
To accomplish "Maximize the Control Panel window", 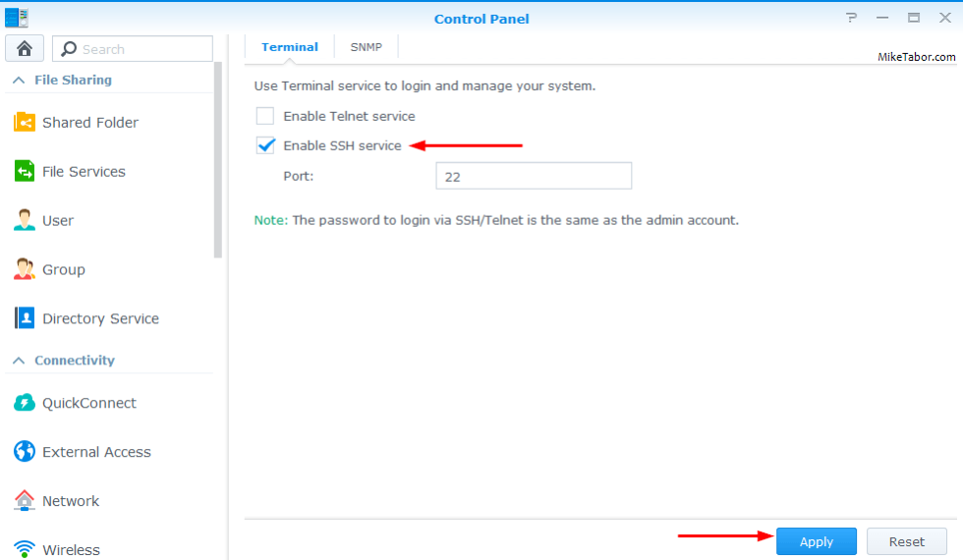I will point(914,18).
